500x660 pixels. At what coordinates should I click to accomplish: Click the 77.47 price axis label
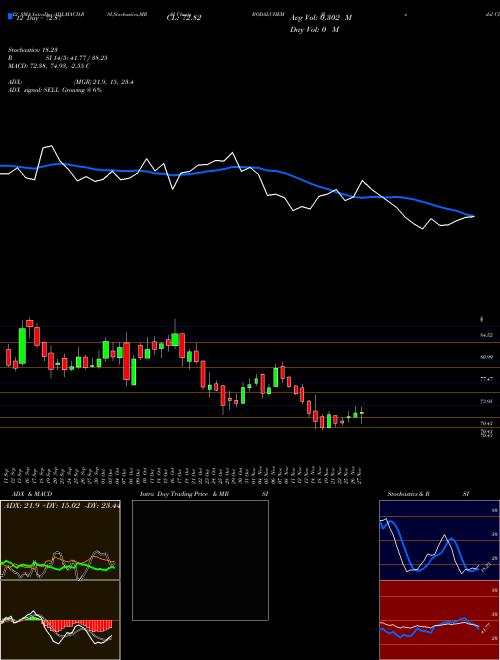click(x=487, y=379)
